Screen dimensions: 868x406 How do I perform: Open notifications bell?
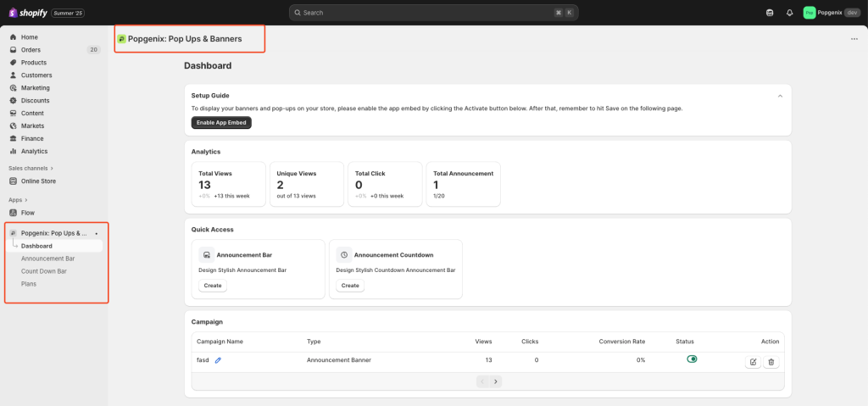click(x=789, y=13)
